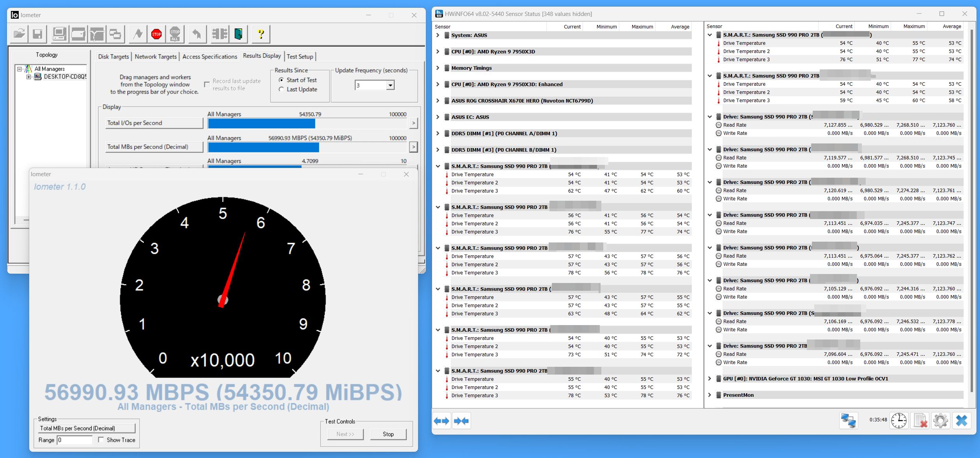The image size is (980, 458).
Task: Click the blue X close sensors icon
Action: click(x=962, y=421)
